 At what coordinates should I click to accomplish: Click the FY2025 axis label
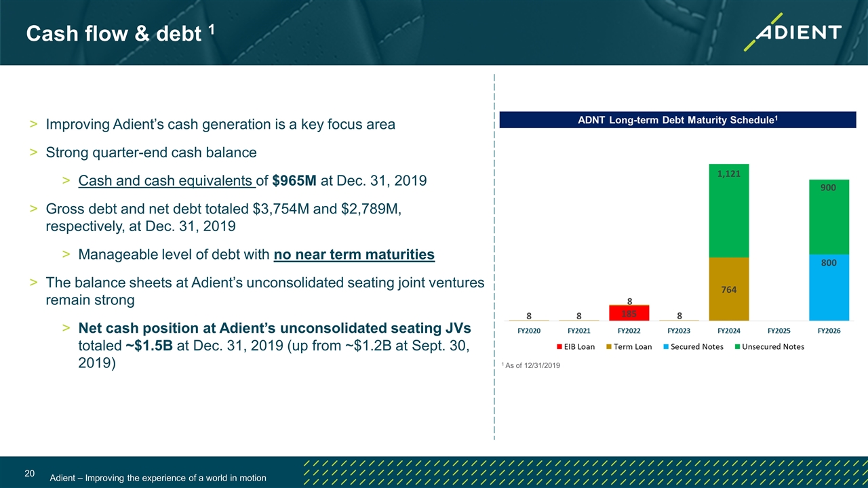click(779, 331)
